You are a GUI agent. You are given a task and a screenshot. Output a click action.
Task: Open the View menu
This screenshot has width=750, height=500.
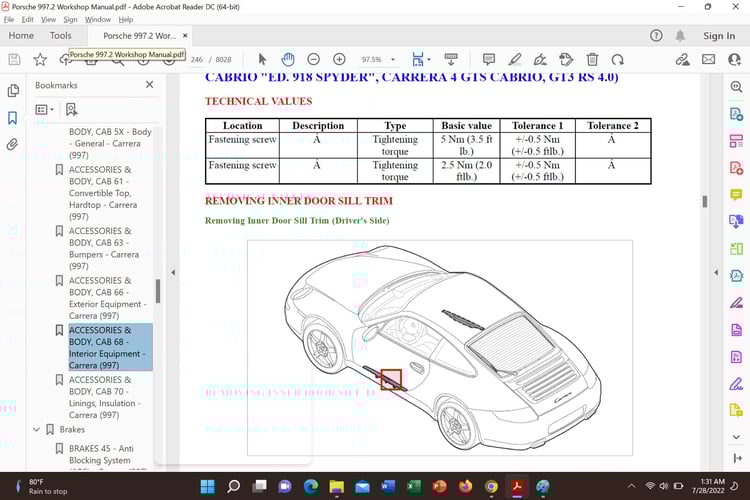(x=48, y=20)
